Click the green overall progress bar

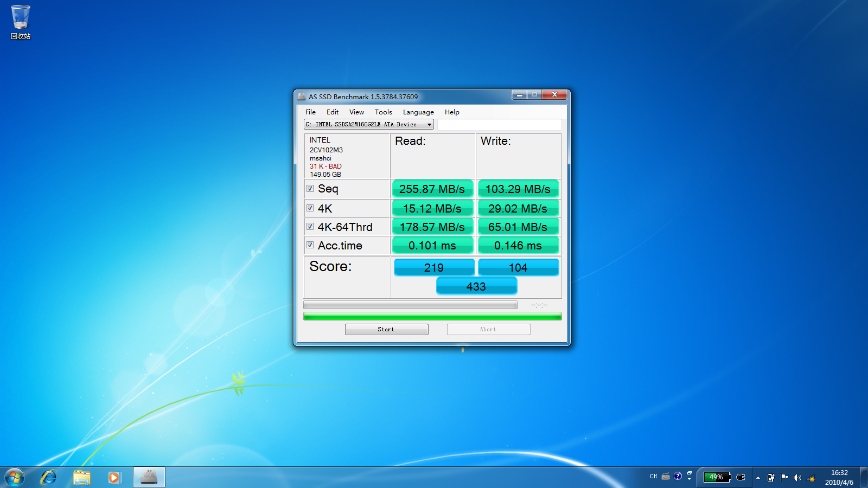click(x=432, y=316)
